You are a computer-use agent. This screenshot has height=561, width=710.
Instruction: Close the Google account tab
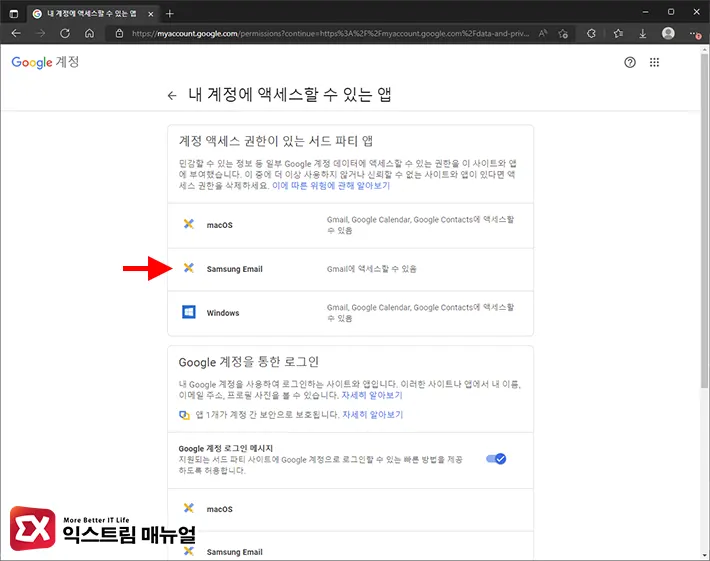[151, 14]
